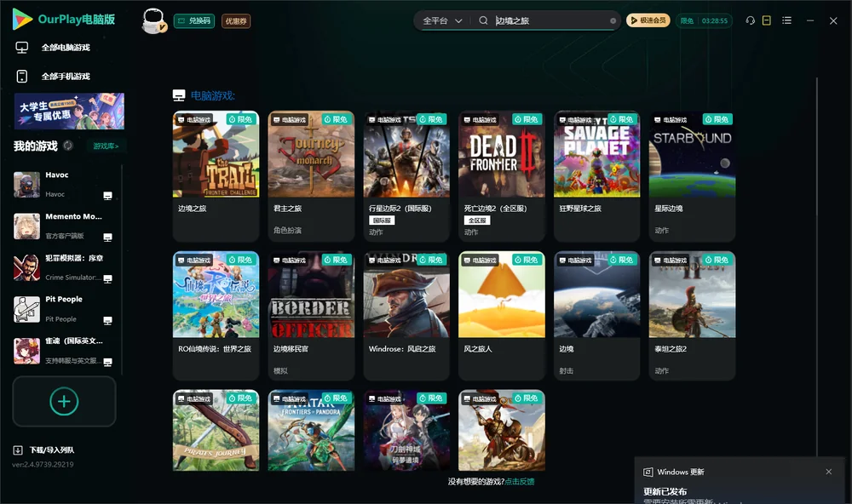Screen dimensions: 852x504
Task: Click 限免 badge on the 风之旅人 card
Action: pyautogui.click(x=527, y=260)
